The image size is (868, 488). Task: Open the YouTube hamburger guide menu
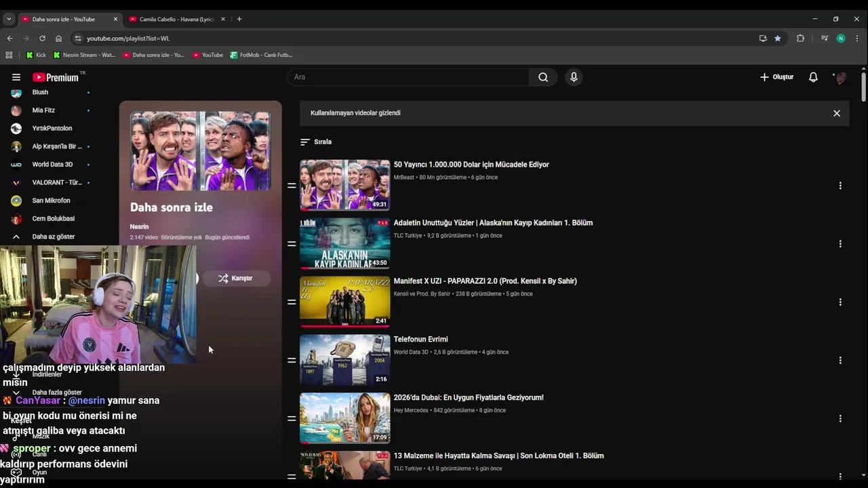click(x=16, y=77)
